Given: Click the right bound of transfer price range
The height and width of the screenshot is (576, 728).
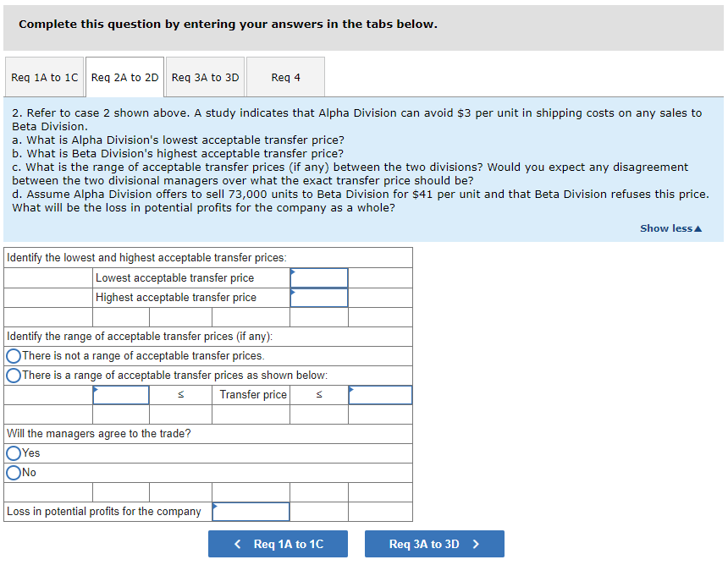Looking at the screenshot, I should pos(380,394).
